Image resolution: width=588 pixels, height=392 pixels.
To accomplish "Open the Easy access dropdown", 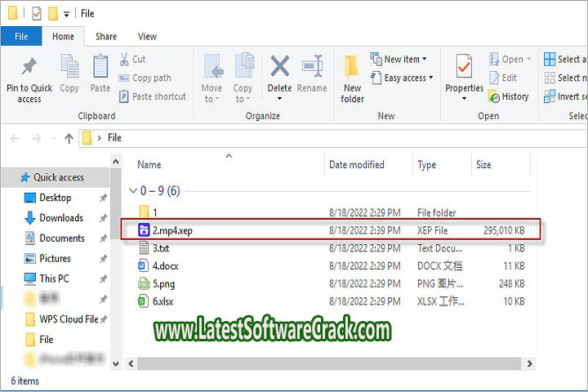I will coord(402,78).
